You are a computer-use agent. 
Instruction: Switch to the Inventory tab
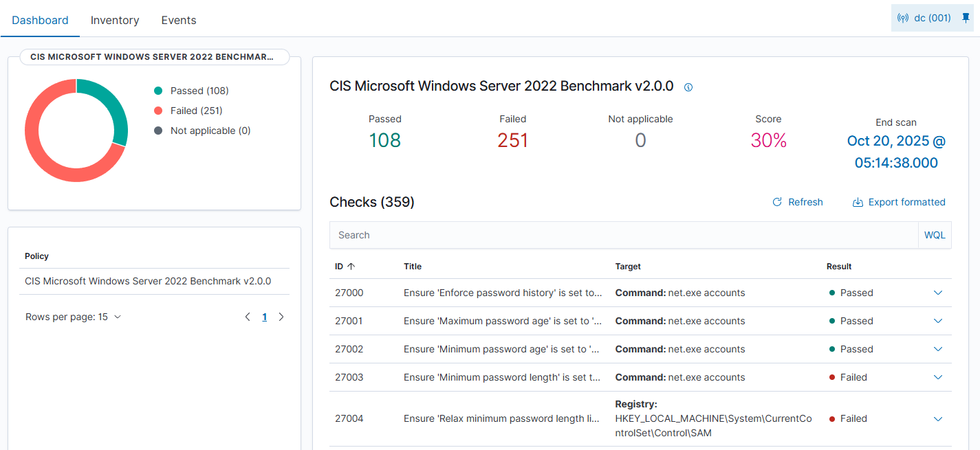115,20
